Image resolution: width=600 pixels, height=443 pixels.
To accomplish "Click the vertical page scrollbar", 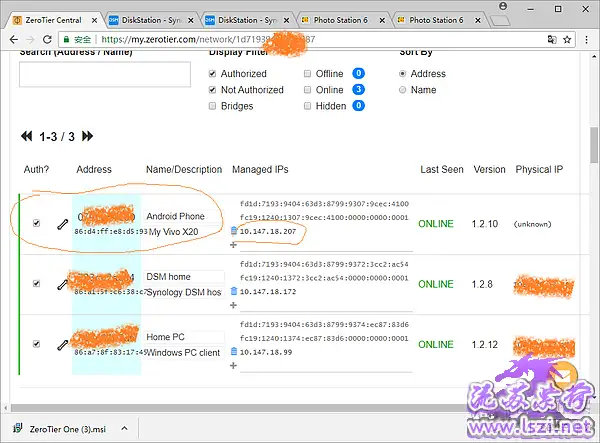I will 594,145.
